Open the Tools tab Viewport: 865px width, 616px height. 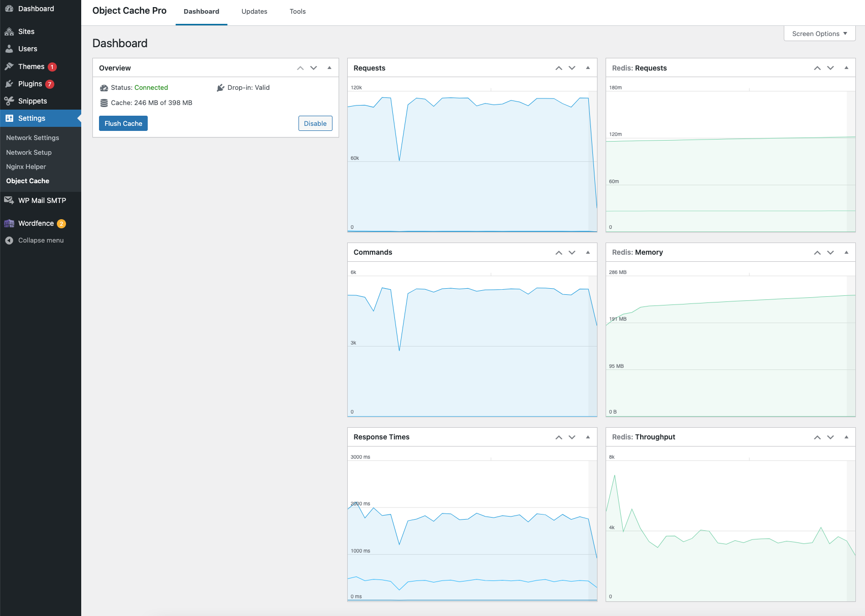(x=297, y=11)
